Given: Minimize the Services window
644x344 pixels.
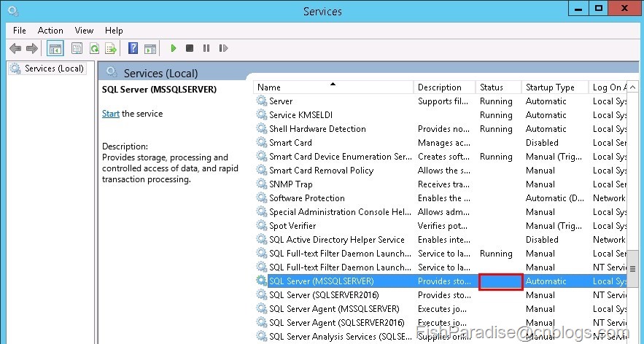Looking at the screenshot, I should [578, 9].
